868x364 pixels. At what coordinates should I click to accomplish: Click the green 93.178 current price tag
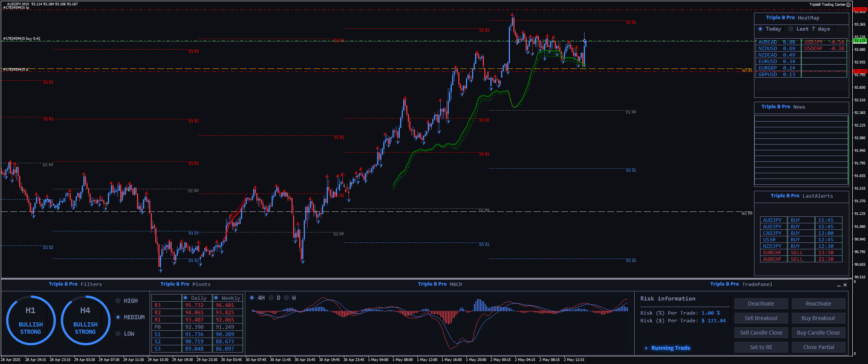(x=860, y=41)
